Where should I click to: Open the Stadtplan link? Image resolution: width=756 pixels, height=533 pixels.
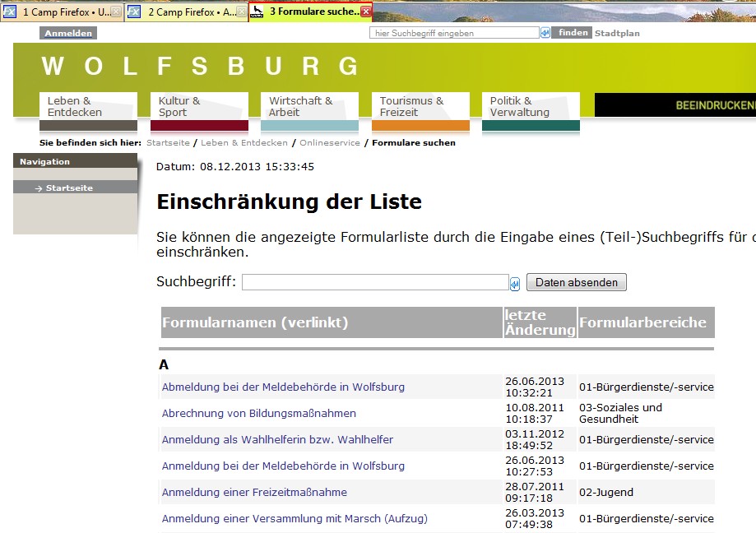tap(617, 33)
